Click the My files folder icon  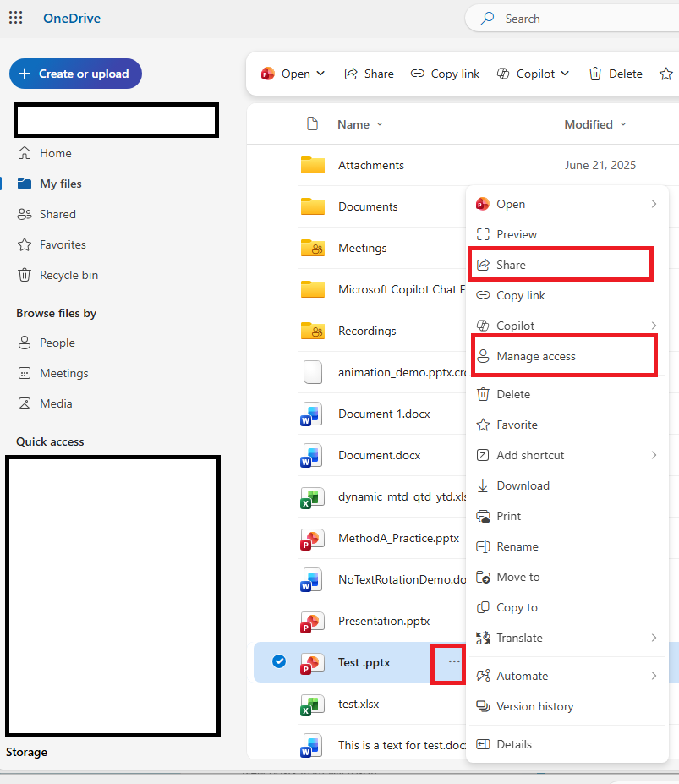(x=25, y=184)
